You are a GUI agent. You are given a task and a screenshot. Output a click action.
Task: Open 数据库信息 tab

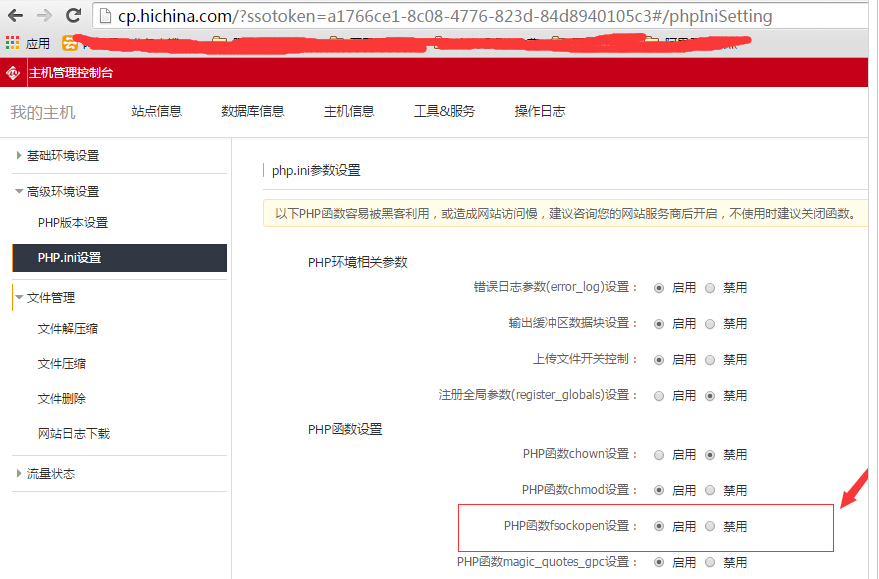[x=252, y=111]
